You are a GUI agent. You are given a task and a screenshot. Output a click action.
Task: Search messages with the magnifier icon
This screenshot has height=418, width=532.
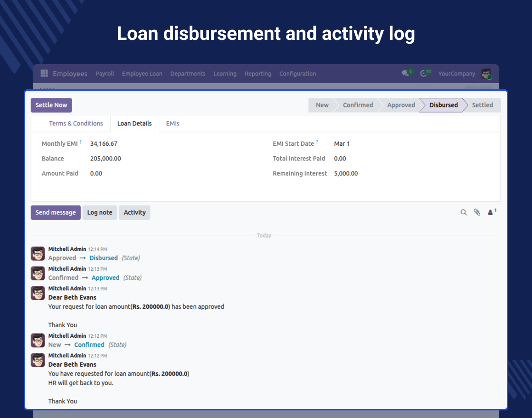[464, 212]
